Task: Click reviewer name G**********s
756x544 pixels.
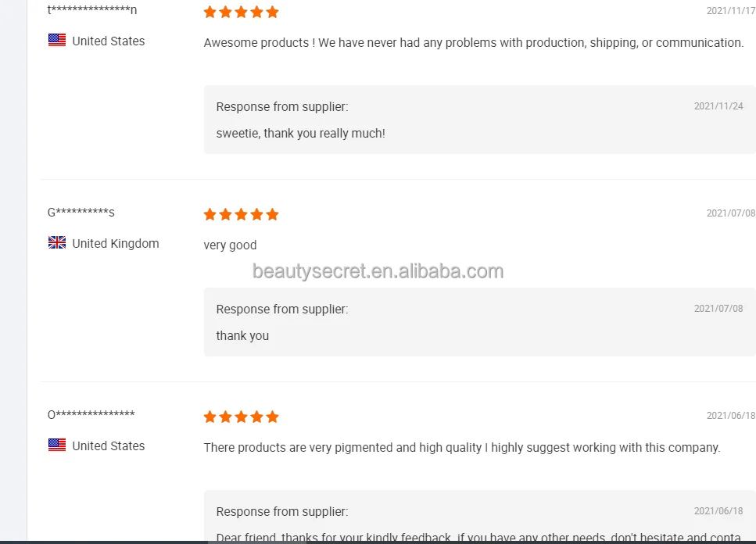Action: click(81, 213)
